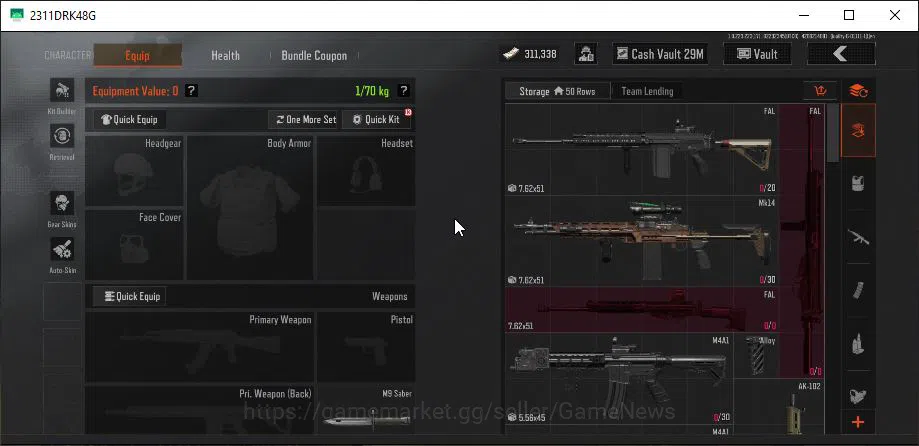The width and height of the screenshot is (919, 446).
Task: Click top Quick Equip gear button
Action: pos(130,120)
